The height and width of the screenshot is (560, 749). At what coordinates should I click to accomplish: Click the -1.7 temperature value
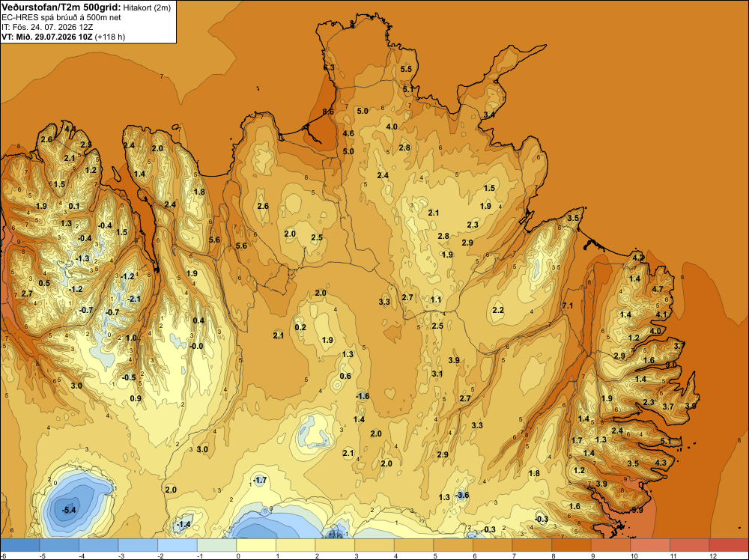tap(259, 480)
